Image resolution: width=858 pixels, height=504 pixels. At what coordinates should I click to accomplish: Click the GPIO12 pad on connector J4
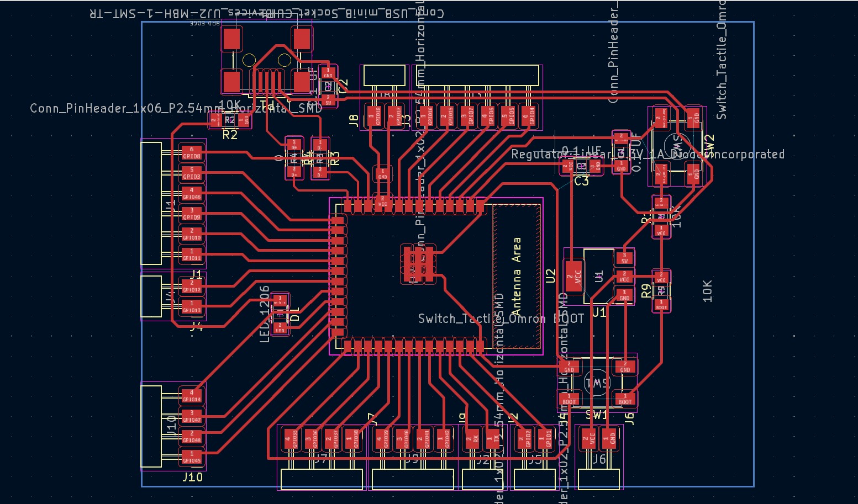[x=192, y=287]
